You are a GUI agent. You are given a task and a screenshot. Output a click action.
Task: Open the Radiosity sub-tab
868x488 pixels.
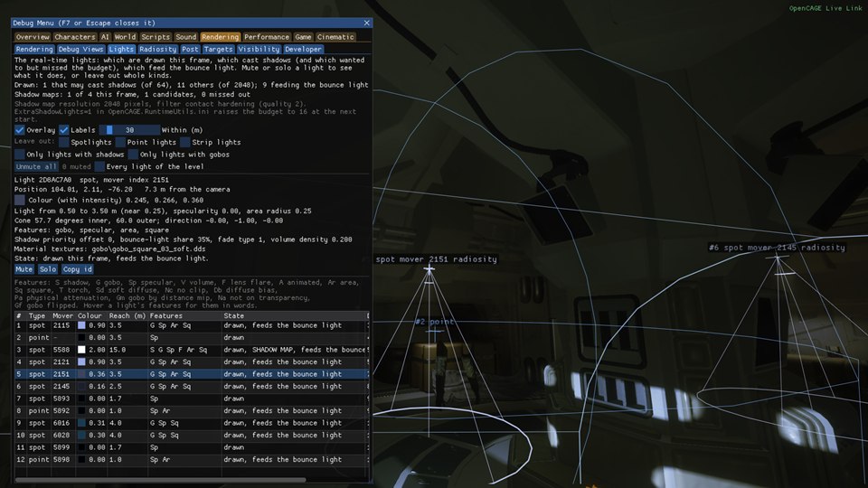(157, 49)
